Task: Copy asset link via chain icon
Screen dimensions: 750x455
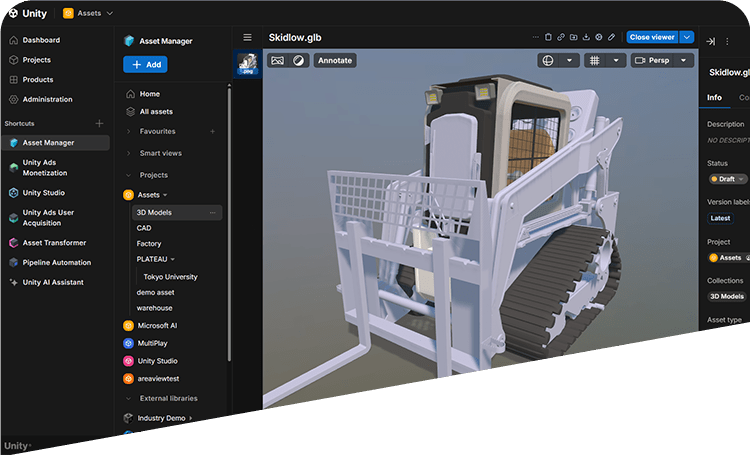Action: (x=561, y=37)
